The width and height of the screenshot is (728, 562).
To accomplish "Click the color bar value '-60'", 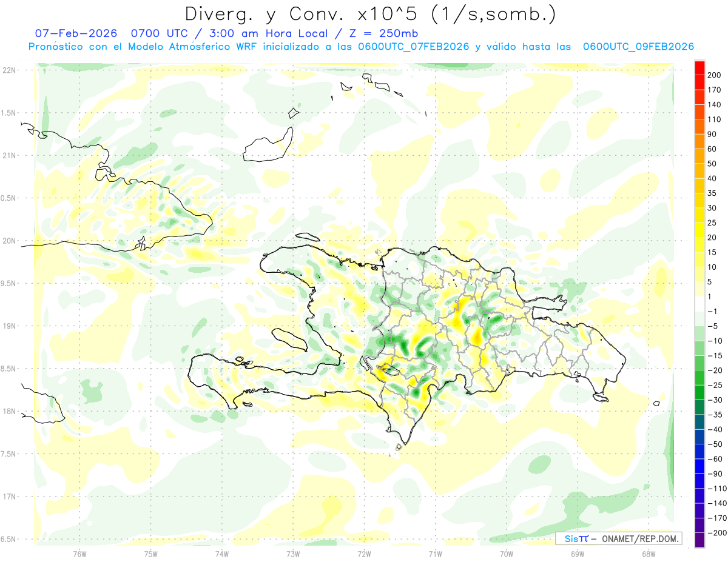I will (x=715, y=459).
